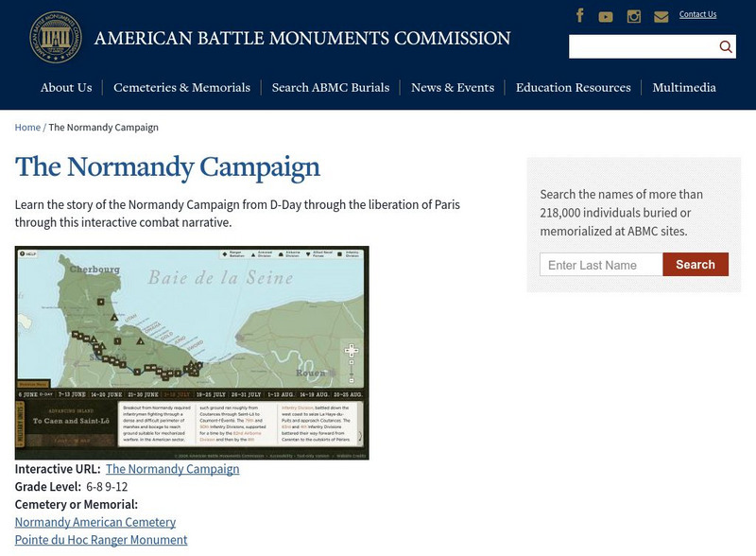Click the email envelope icon

tap(661, 16)
